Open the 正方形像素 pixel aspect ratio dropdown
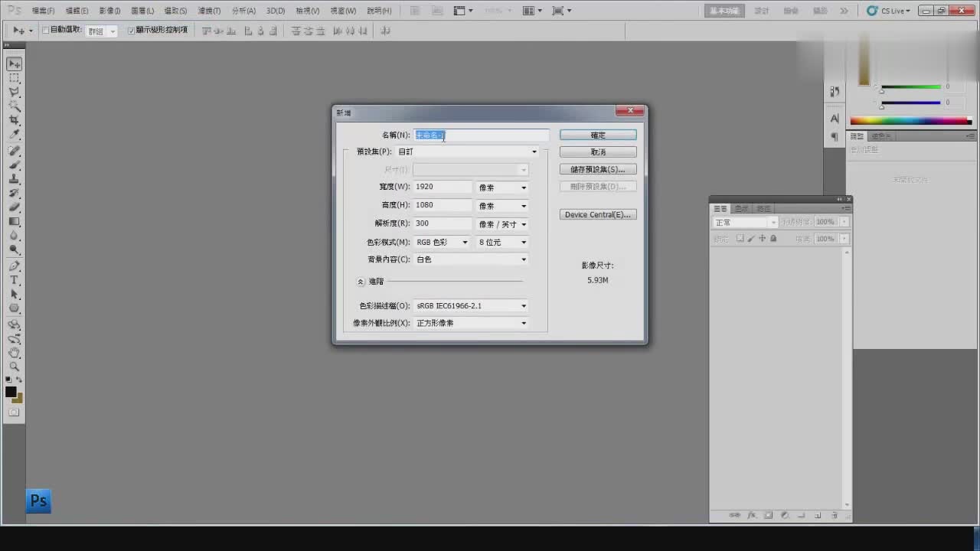 tap(471, 323)
